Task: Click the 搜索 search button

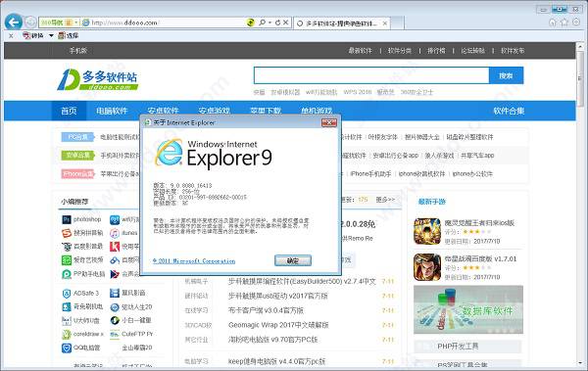Action: pyautogui.click(x=506, y=75)
